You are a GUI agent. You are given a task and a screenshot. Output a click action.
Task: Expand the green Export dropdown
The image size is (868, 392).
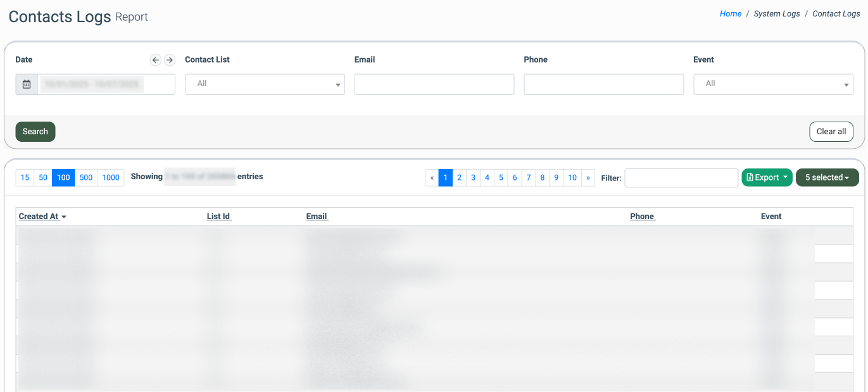point(767,178)
